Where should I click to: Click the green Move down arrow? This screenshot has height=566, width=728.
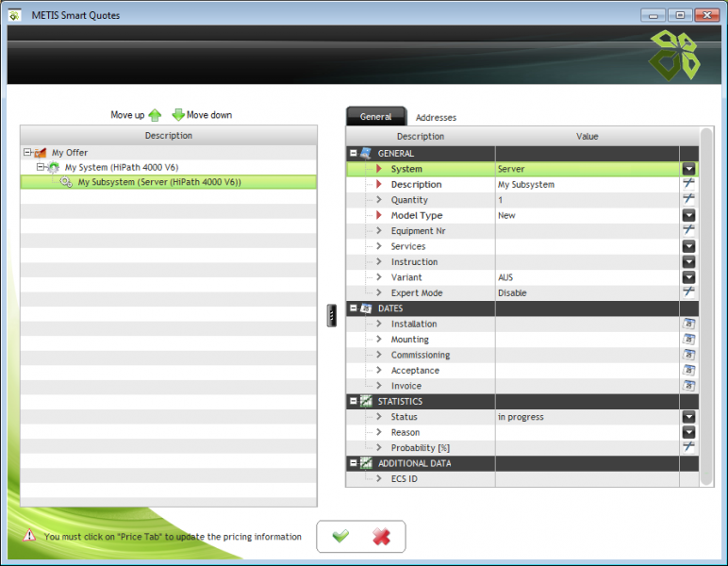pyautogui.click(x=178, y=115)
